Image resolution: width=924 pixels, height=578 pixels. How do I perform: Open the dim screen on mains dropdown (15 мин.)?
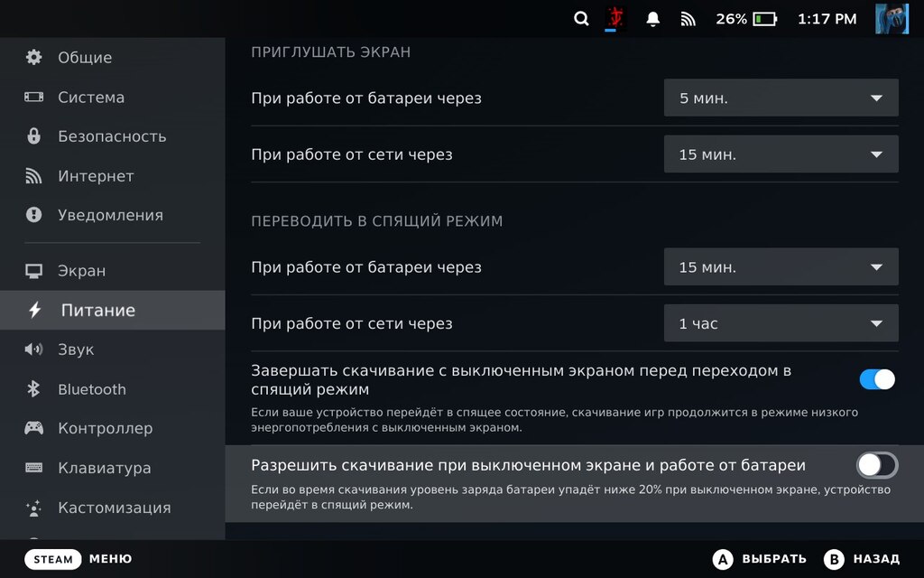(781, 154)
